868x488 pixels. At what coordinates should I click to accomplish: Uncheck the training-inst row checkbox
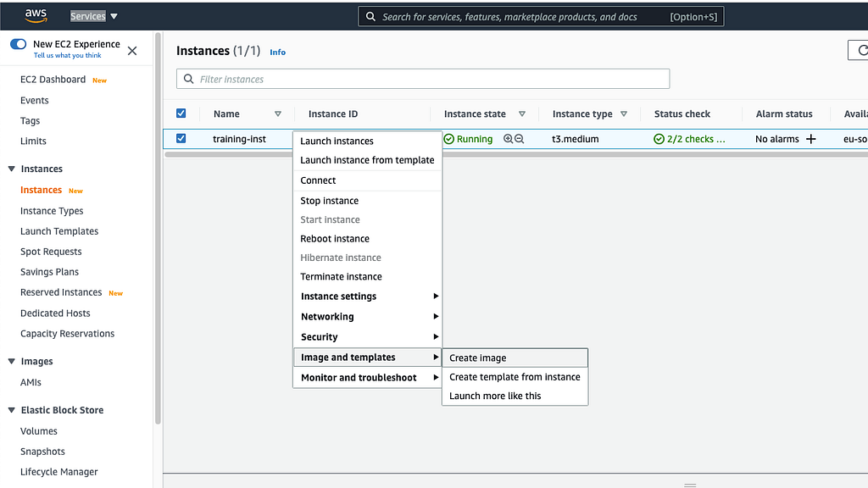[181, 138]
